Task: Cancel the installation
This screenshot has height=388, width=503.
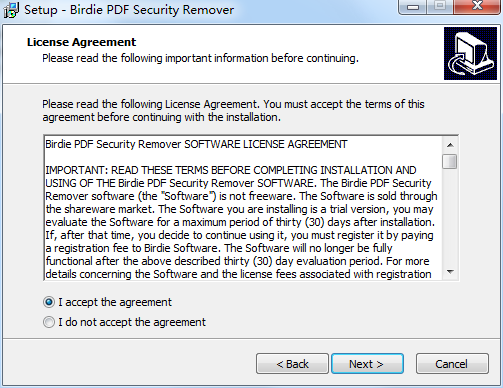Action: pos(452,364)
